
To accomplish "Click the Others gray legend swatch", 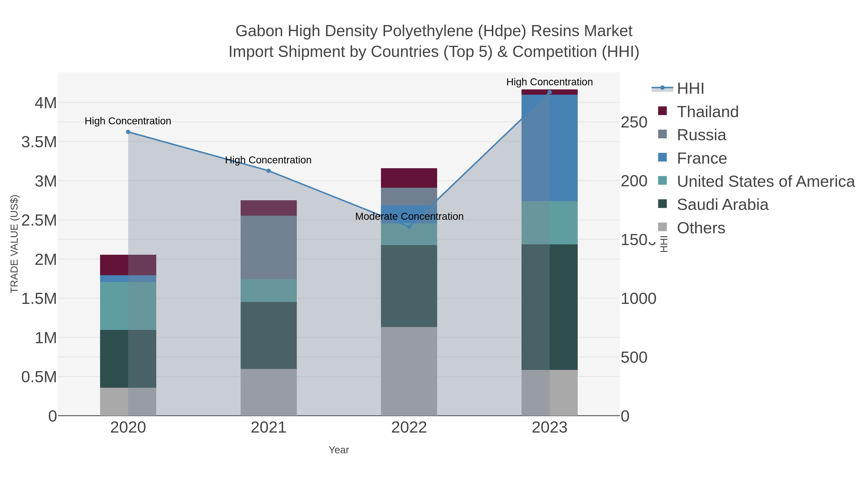I will click(x=663, y=227).
